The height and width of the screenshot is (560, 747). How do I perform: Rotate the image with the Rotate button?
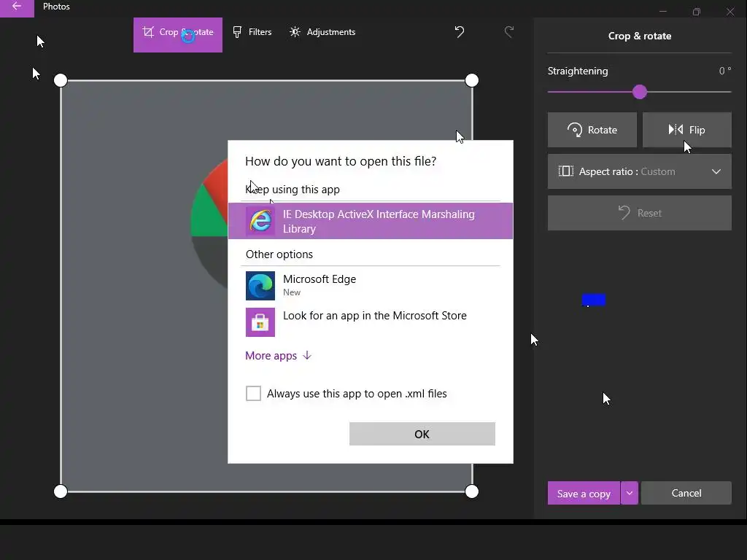[x=592, y=130]
